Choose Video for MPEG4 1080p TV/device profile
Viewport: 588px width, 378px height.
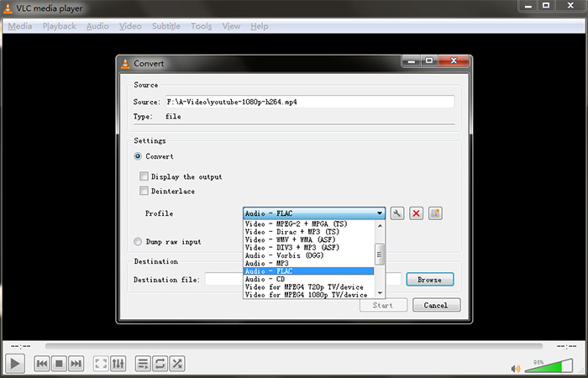click(x=308, y=295)
